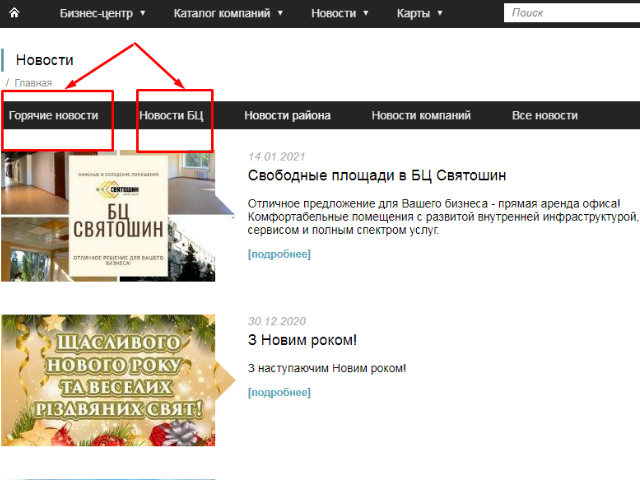The width and height of the screenshot is (640, 480).
Task: Open the Карты menu item
Action: click(x=413, y=13)
